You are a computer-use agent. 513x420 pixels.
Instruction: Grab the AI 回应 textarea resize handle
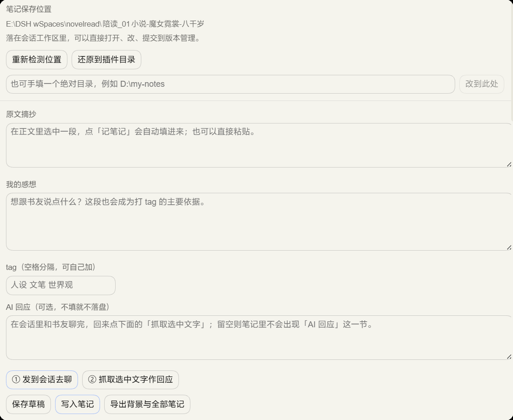click(509, 357)
